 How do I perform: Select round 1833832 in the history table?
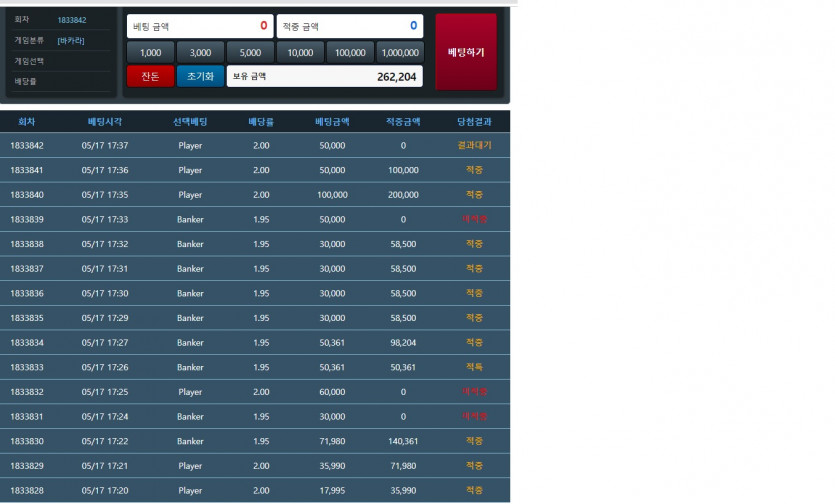[x=255, y=392]
